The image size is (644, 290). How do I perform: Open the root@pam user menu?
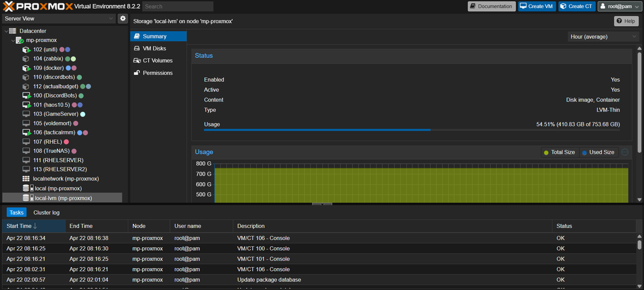[x=620, y=6]
